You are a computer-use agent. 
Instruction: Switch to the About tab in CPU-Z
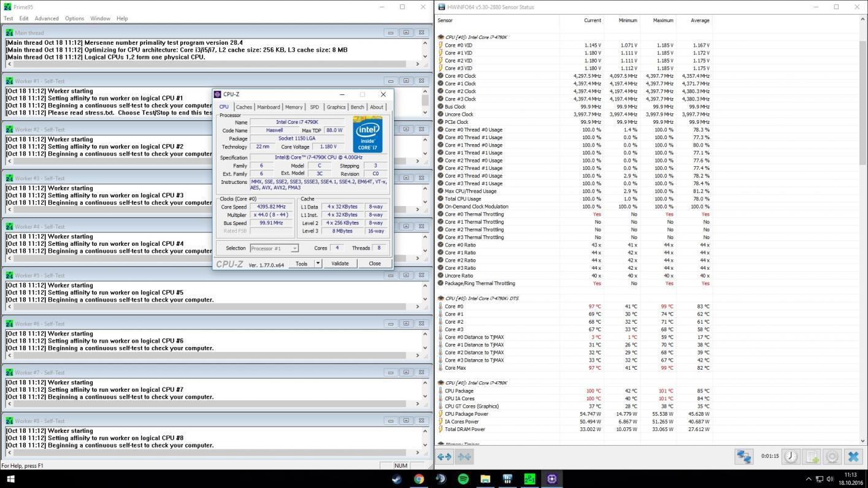tap(377, 107)
